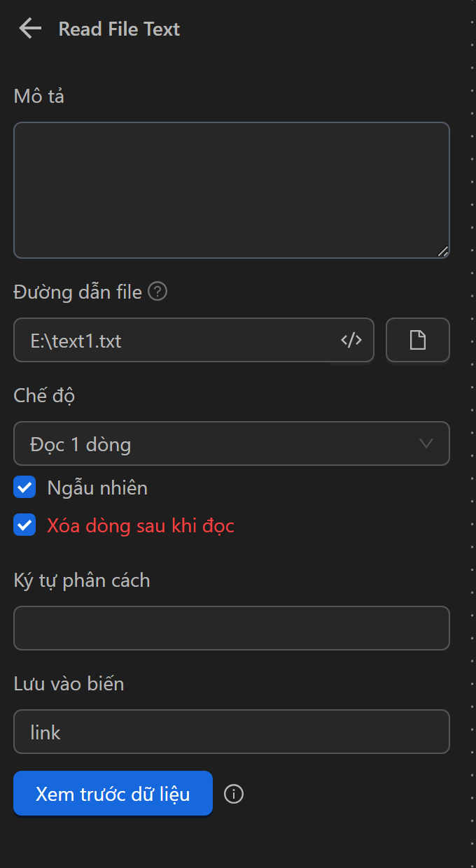
Task: Click the Ngẫu nhiên label text
Action: click(97, 488)
